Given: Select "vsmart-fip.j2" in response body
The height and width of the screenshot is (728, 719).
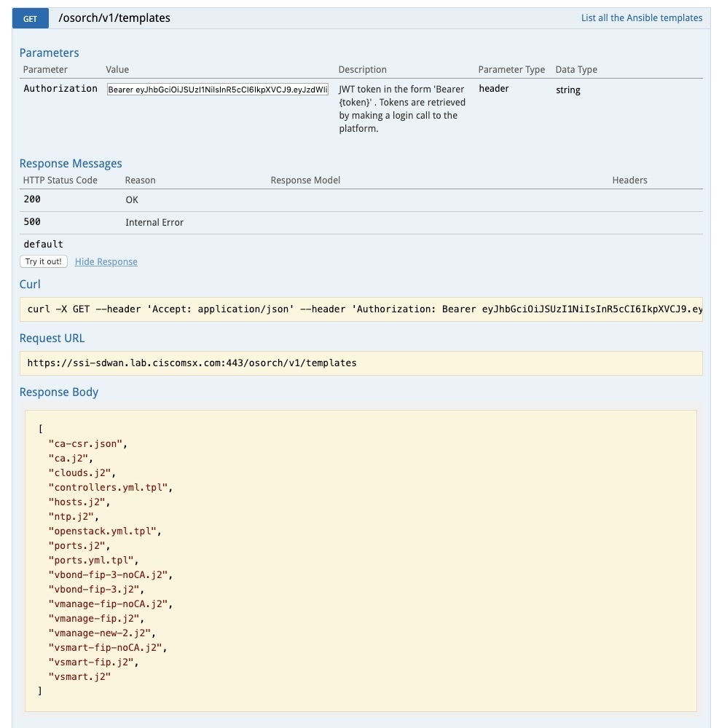Looking at the screenshot, I should pyautogui.click(x=91, y=662).
